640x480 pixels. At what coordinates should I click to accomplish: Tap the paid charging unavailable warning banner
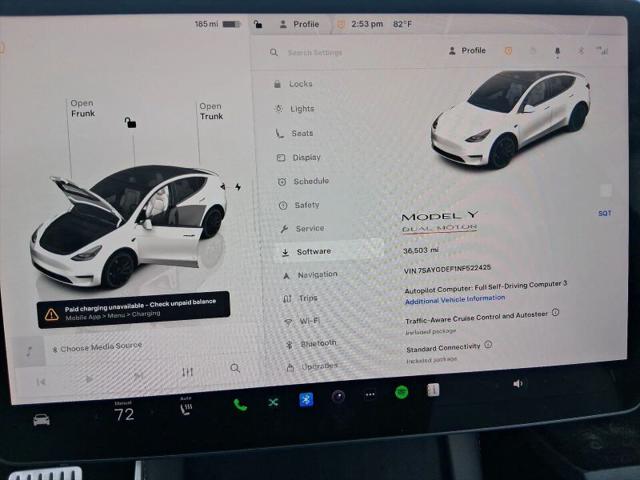pyautogui.click(x=133, y=309)
